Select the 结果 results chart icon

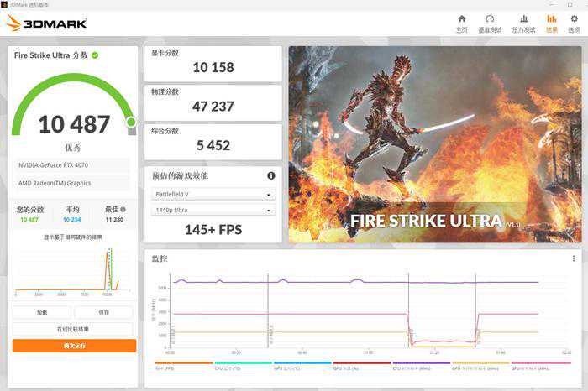click(551, 23)
